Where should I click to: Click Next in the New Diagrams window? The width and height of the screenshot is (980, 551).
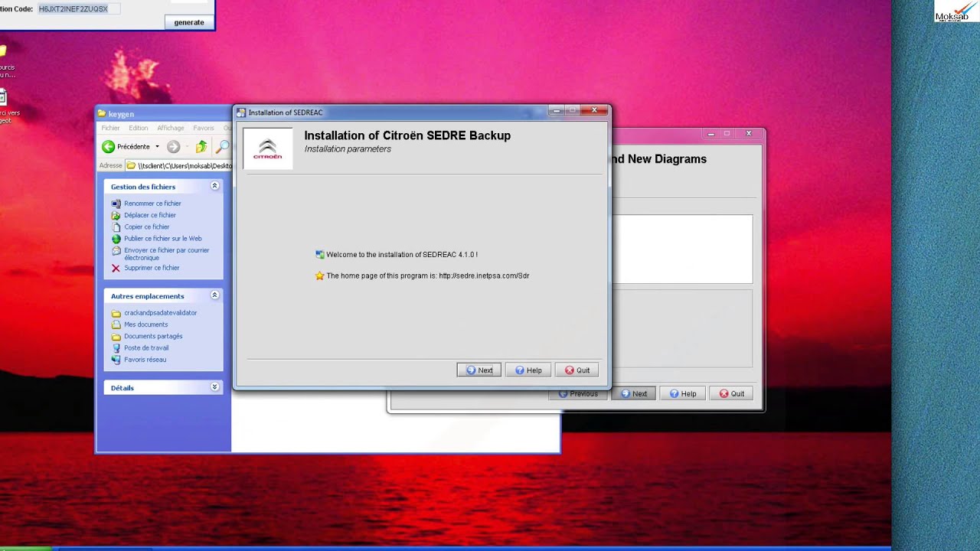pyautogui.click(x=634, y=394)
